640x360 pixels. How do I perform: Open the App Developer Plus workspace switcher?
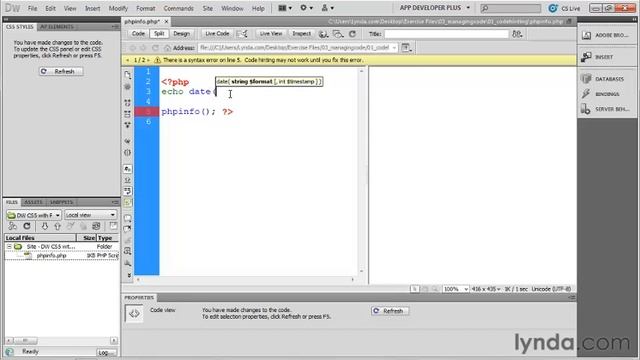[x=435, y=8]
